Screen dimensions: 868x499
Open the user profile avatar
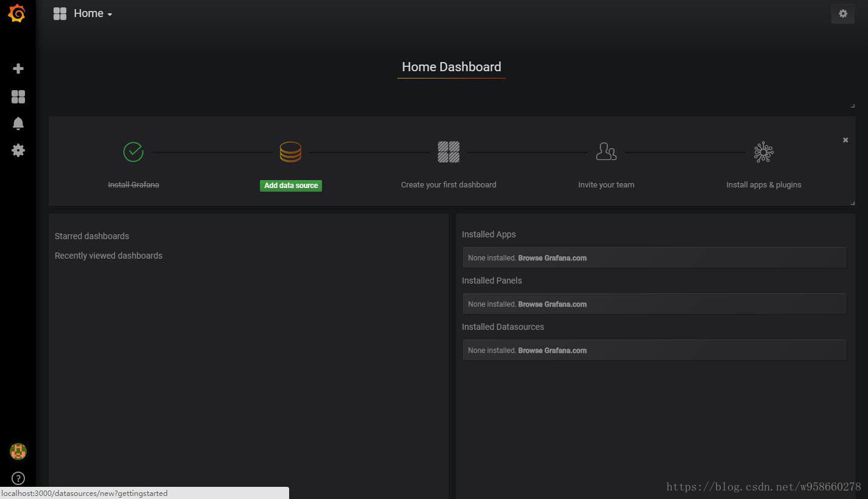[18, 452]
